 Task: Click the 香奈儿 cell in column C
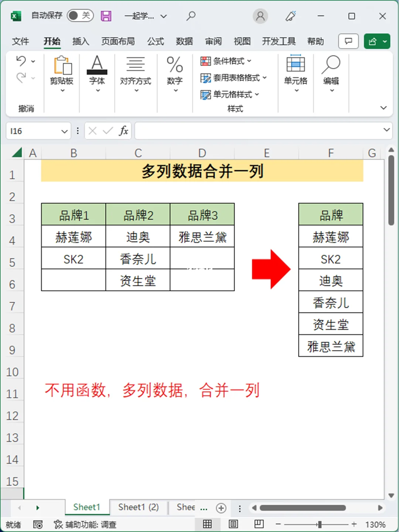[138, 258]
